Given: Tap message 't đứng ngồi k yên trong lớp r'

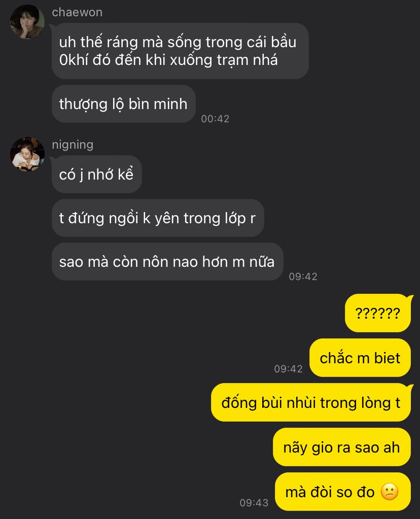Looking at the screenshot, I should pyautogui.click(x=158, y=218).
